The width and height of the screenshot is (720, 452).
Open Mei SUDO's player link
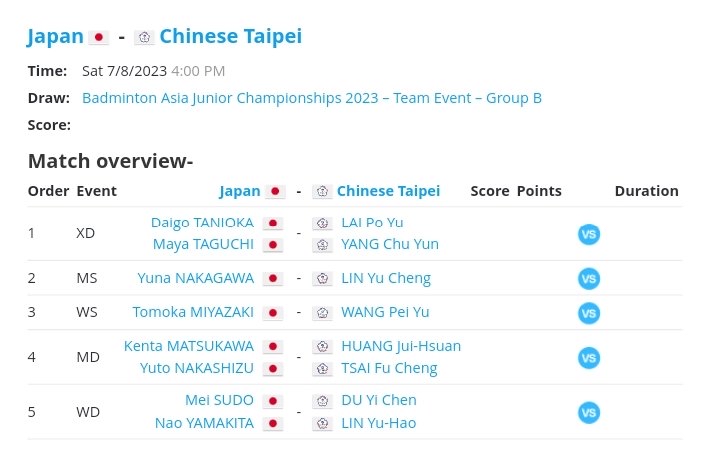[x=219, y=400]
